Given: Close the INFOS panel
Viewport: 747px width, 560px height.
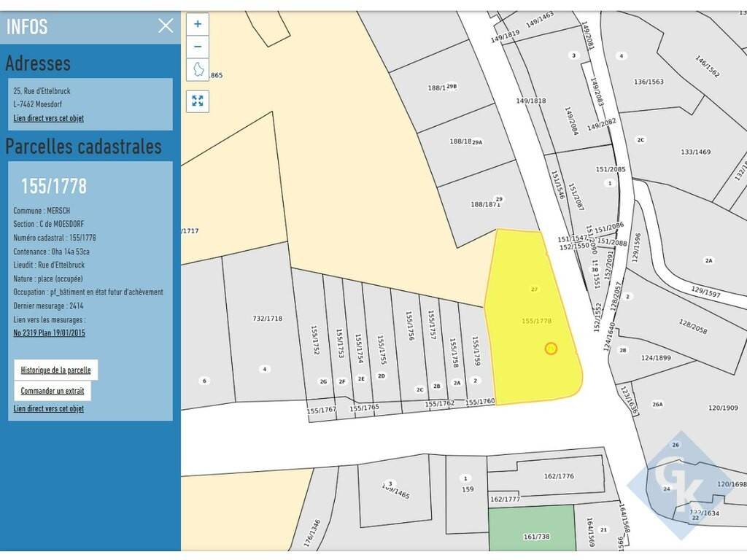Looking at the screenshot, I should coord(166,26).
